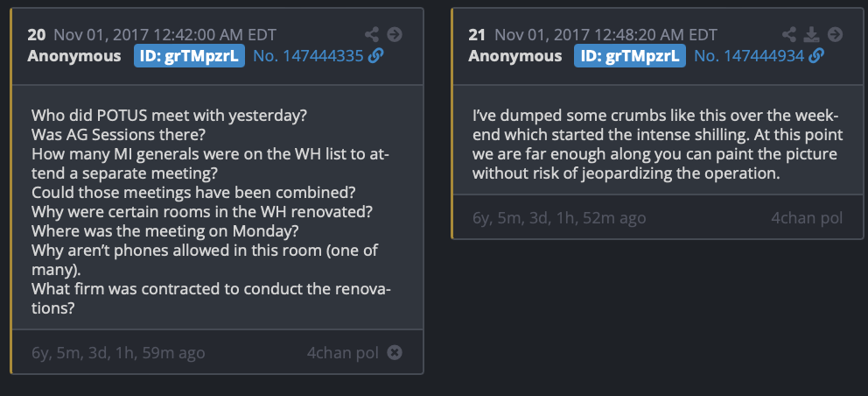Click the Nov 01, 2017 12:42:00 AM timestamp
The width and height of the screenshot is (868, 396).
(x=164, y=35)
